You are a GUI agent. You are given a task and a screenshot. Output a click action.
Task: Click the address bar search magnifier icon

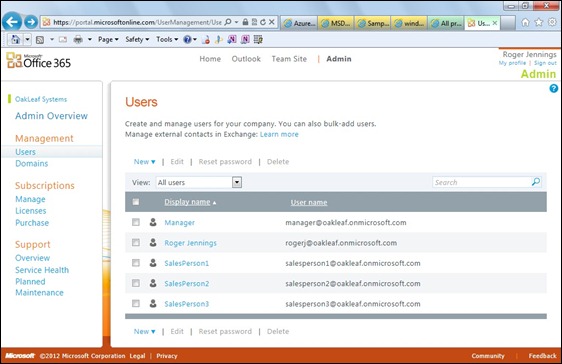coord(228,22)
